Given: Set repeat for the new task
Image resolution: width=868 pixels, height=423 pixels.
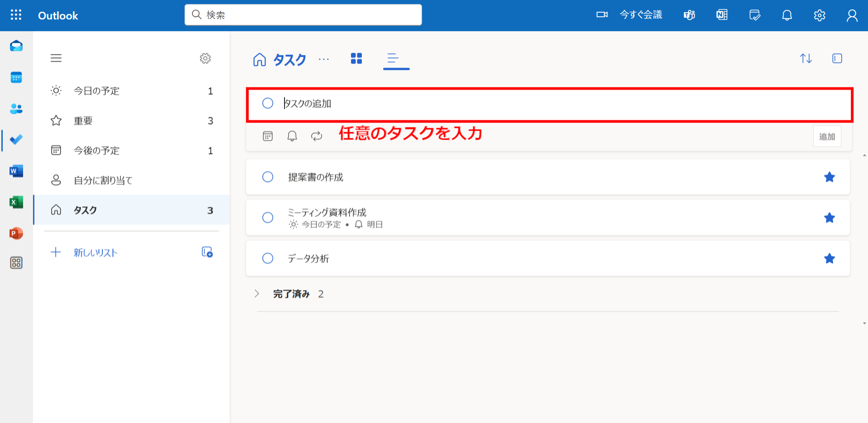Looking at the screenshot, I should coord(316,136).
